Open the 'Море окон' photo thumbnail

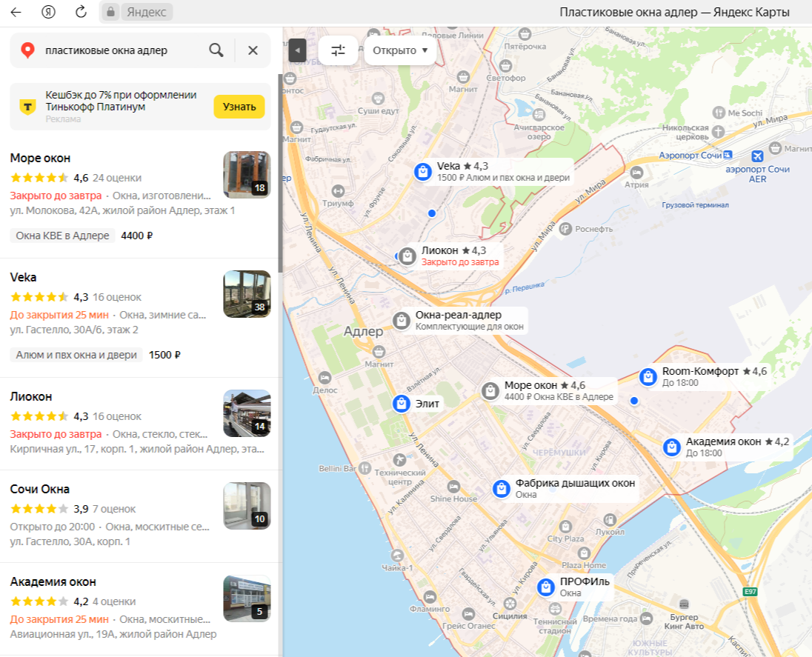[247, 175]
